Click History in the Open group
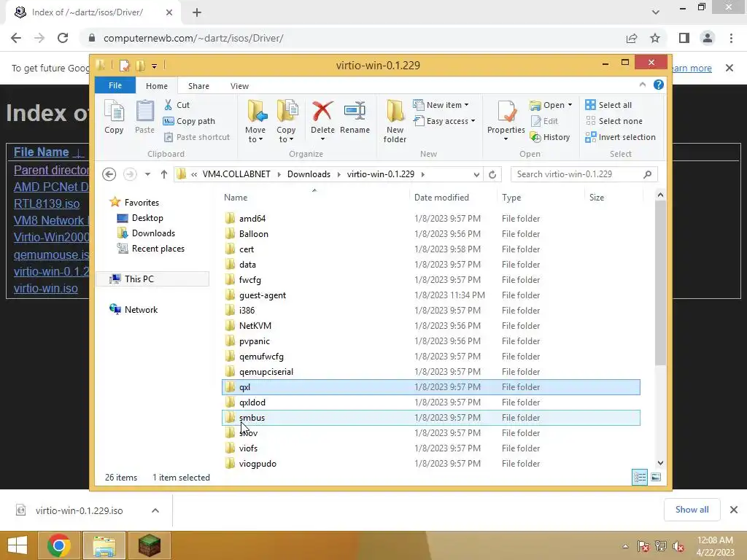 point(550,137)
